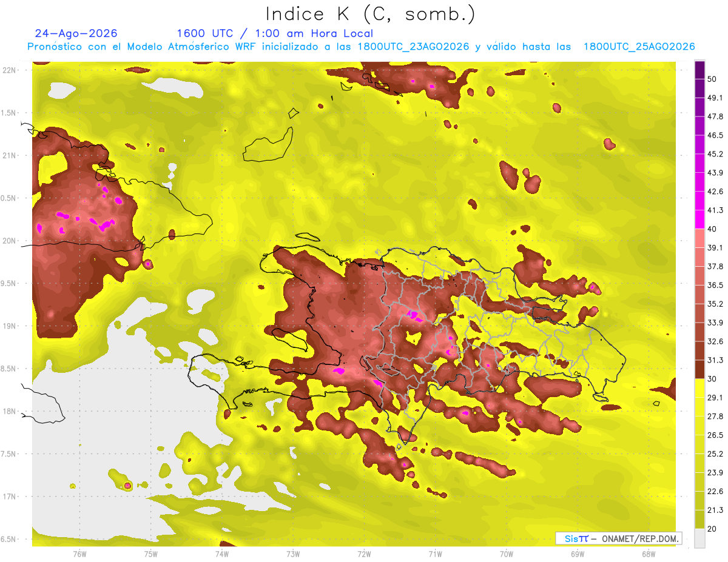Click the '75W' longitude axis label

151,554
